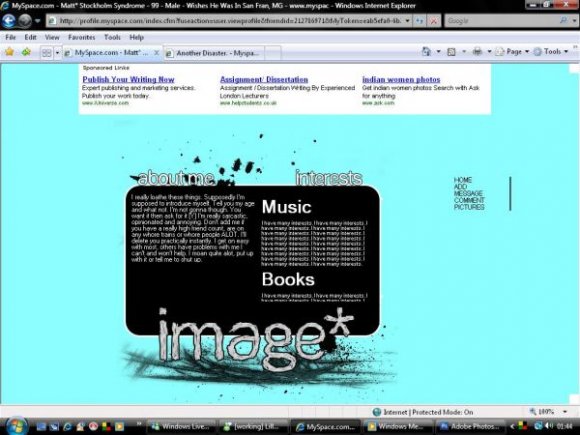580x435 pixels.
Task: Click the Print icon in command bar
Action: [x=478, y=52]
